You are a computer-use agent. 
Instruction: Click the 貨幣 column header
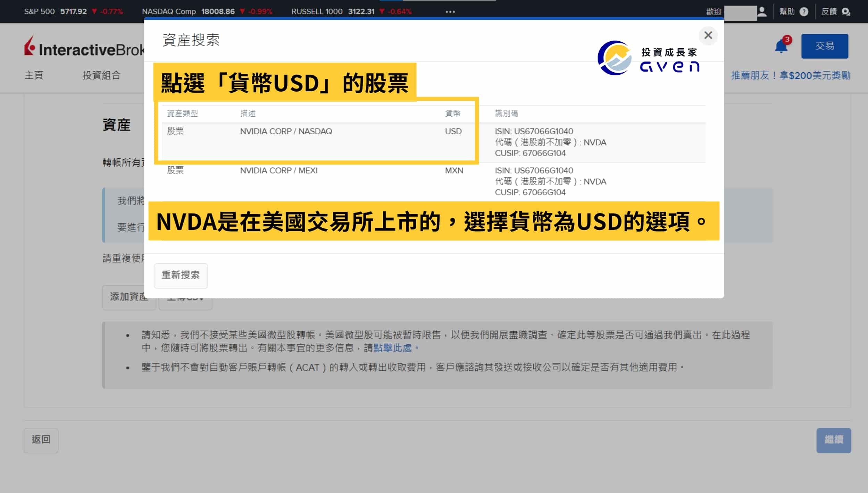pos(453,113)
